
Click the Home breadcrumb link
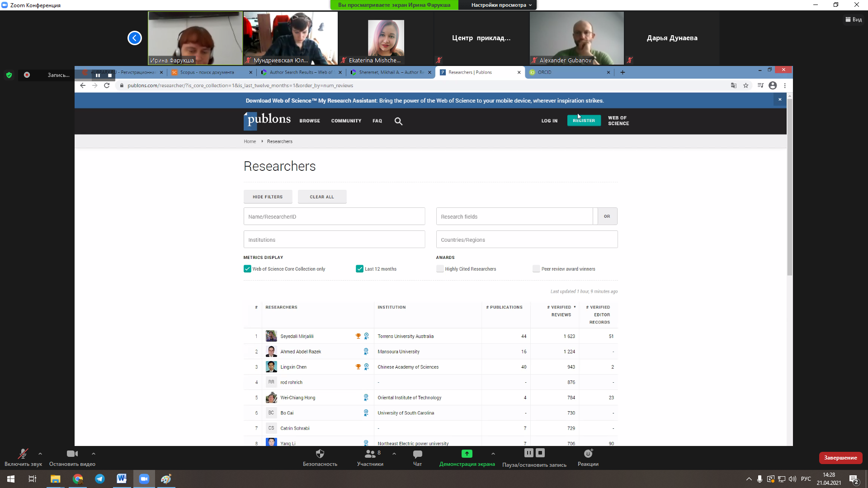point(250,141)
